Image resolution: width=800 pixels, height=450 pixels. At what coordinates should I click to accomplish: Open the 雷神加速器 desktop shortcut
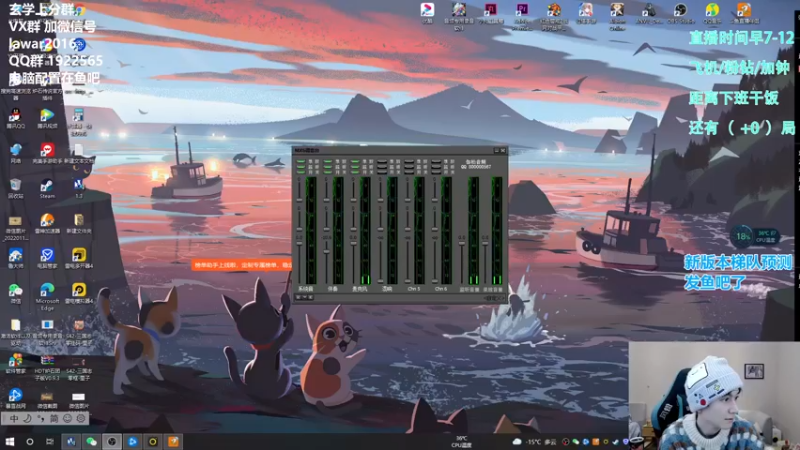coord(47,223)
